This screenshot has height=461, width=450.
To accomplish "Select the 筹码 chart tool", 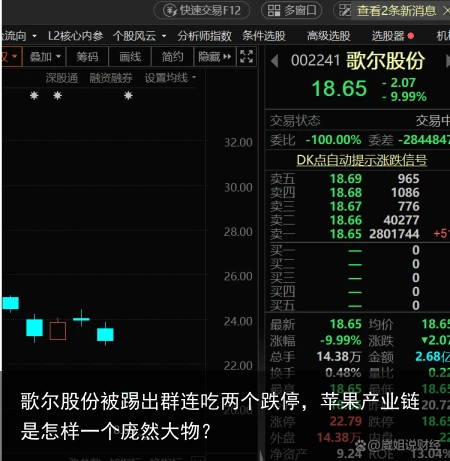I will 87,57.
